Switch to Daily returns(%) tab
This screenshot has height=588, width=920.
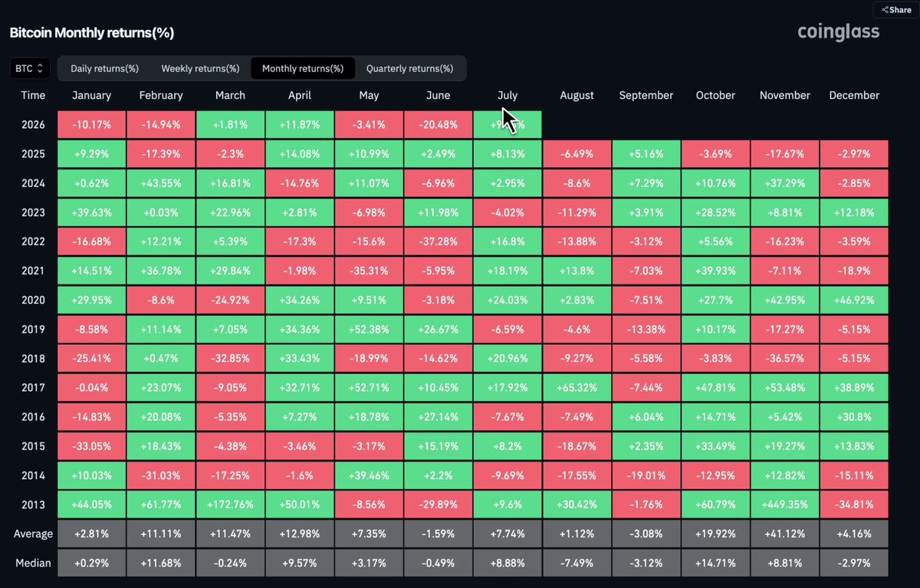point(104,68)
